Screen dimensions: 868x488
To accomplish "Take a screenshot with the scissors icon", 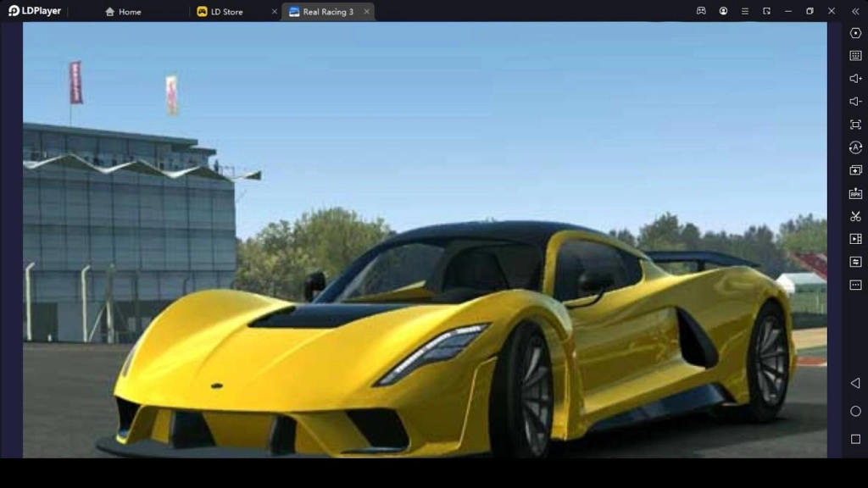I will (x=854, y=216).
